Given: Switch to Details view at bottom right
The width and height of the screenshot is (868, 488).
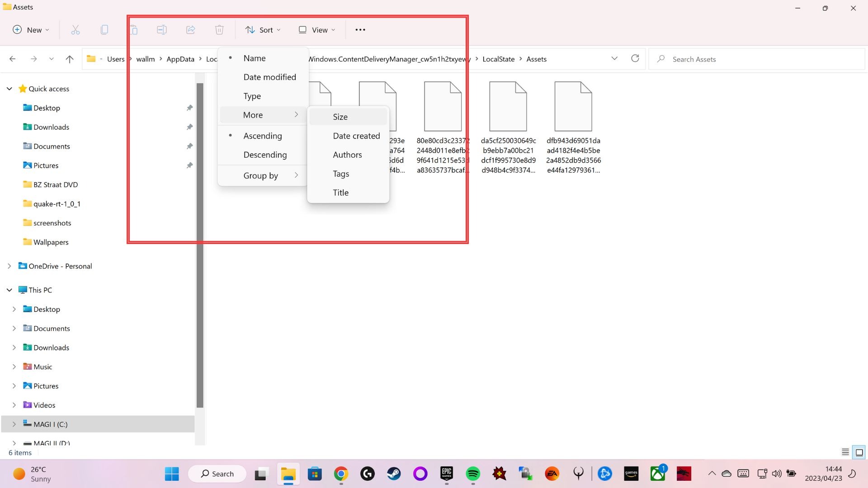Looking at the screenshot, I should (844, 452).
